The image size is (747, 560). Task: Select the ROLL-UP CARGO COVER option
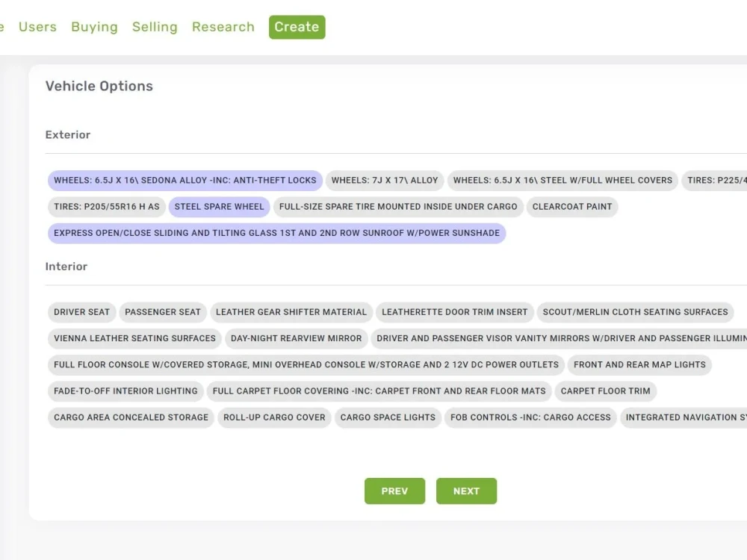(x=275, y=417)
